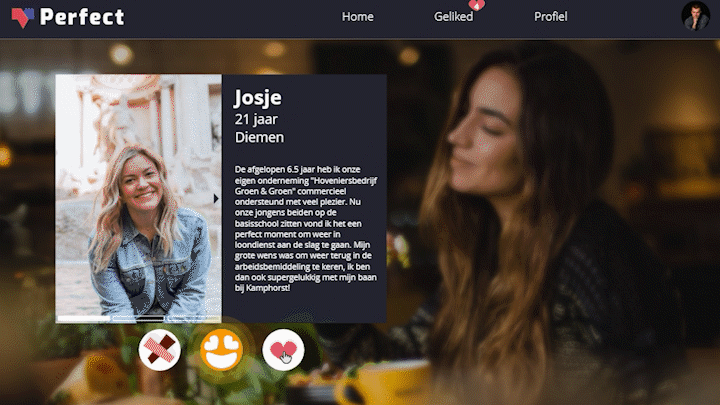
Task: Select the second photo indicator segment
Action: click(138, 318)
